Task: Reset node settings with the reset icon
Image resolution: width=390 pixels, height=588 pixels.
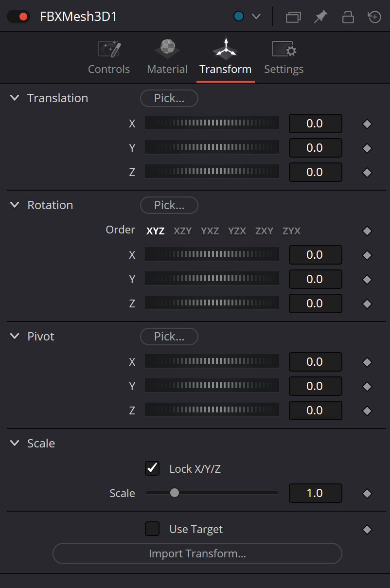Action: click(374, 17)
